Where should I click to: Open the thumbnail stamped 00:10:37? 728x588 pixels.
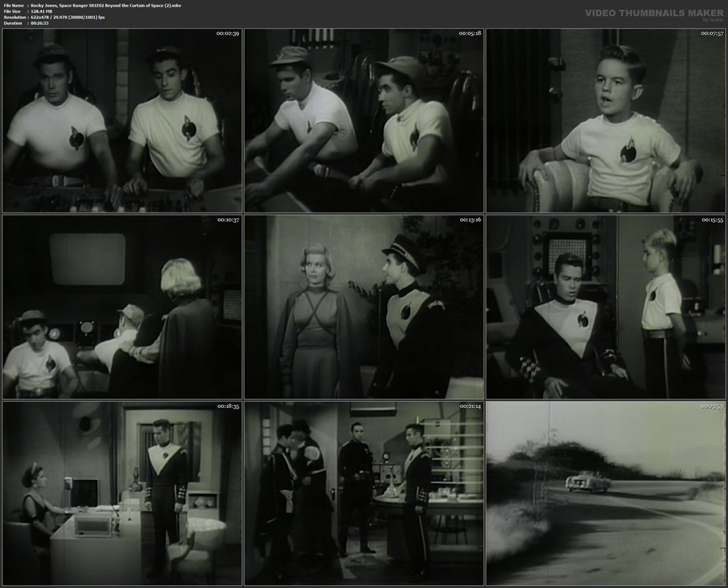click(x=122, y=307)
